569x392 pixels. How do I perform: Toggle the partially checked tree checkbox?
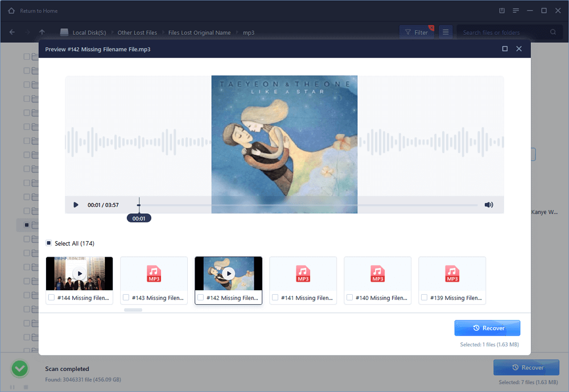pos(27,225)
